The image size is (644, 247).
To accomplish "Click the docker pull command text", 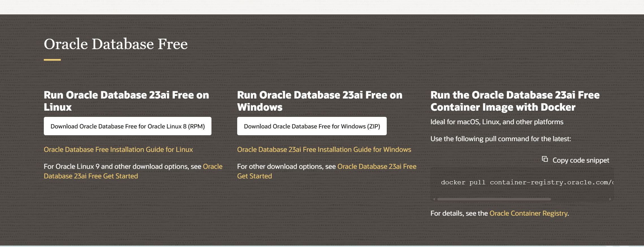I will coord(527,182).
